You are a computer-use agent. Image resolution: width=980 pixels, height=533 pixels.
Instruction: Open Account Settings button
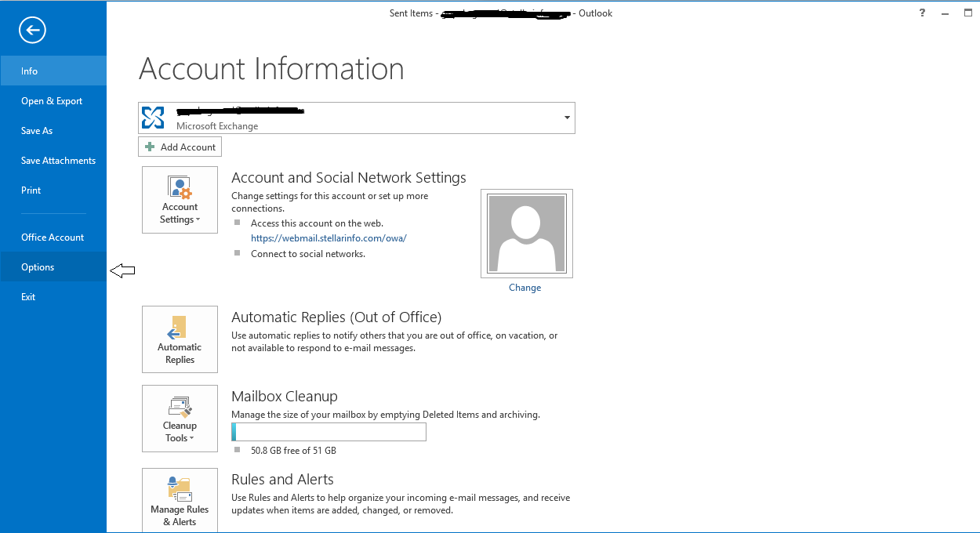tap(180, 200)
